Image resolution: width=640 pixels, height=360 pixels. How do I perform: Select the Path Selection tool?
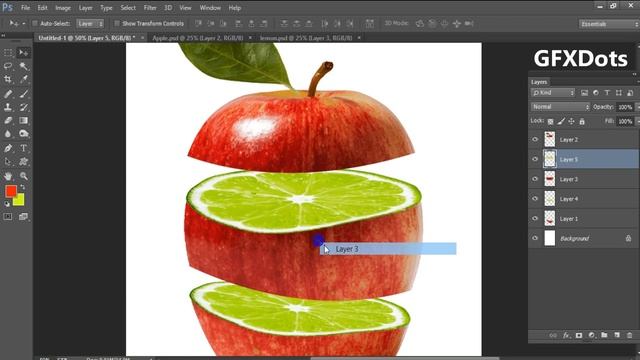pos(8,162)
